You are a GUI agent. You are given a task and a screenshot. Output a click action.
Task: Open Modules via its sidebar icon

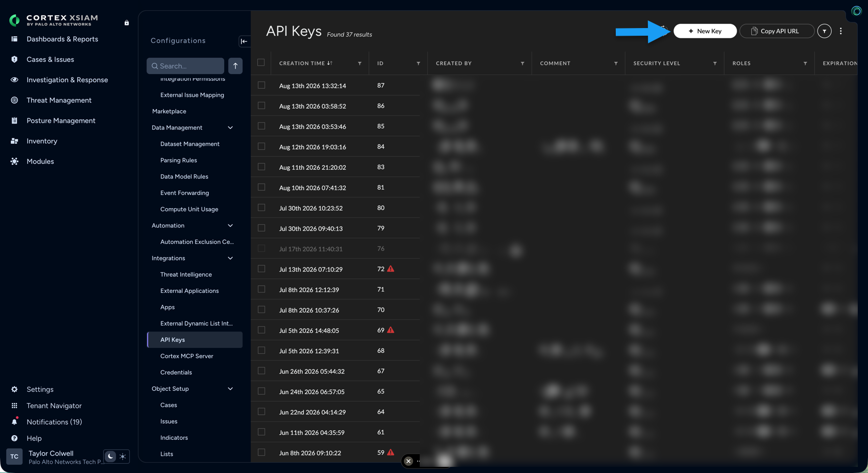click(x=14, y=161)
